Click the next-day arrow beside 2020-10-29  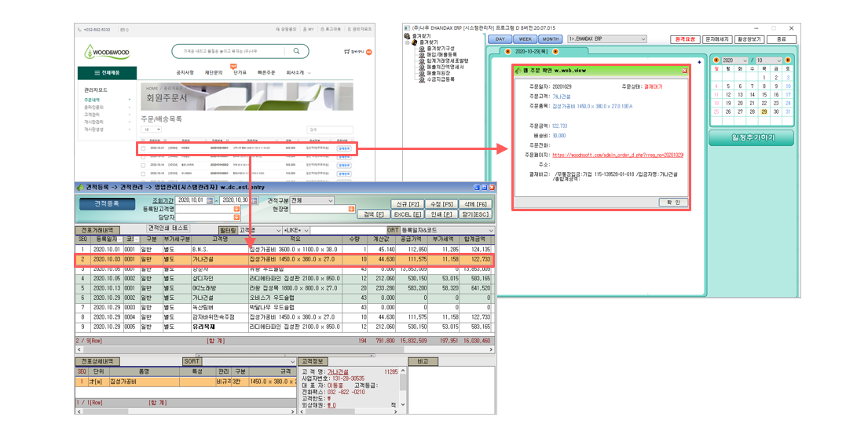[555, 52]
